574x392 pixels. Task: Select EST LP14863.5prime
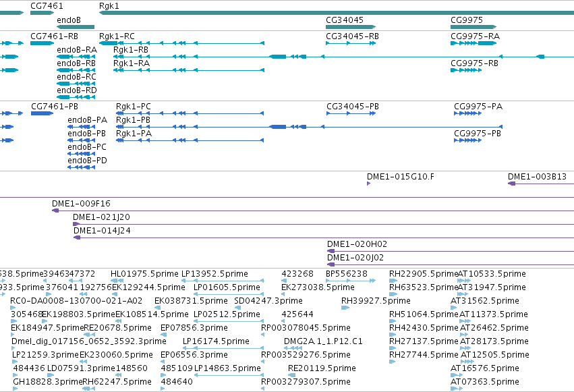point(227,369)
